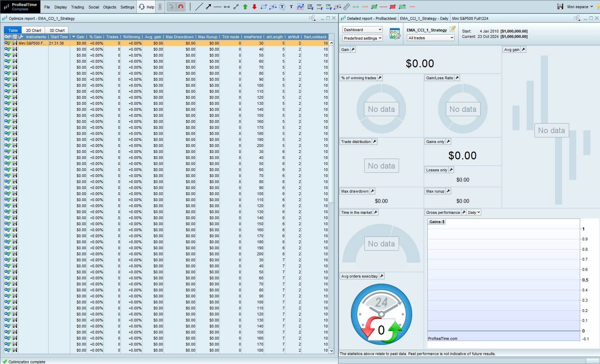
Task: Toggle the magnet snap mode
Action: [181, 7]
